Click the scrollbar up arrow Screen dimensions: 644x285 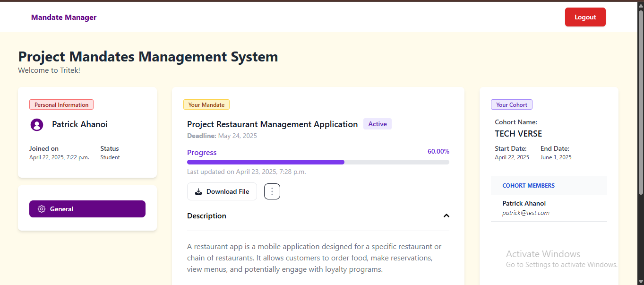tap(641, 5)
